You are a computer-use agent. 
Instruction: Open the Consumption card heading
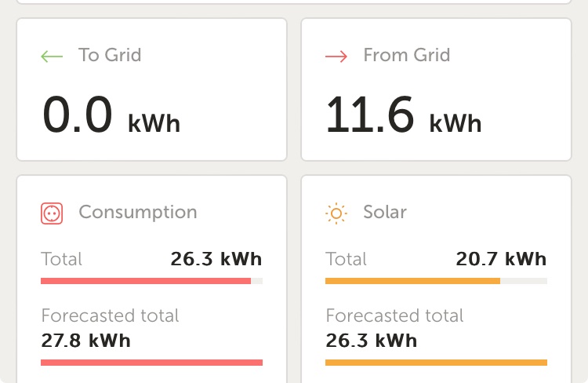coord(138,212)
